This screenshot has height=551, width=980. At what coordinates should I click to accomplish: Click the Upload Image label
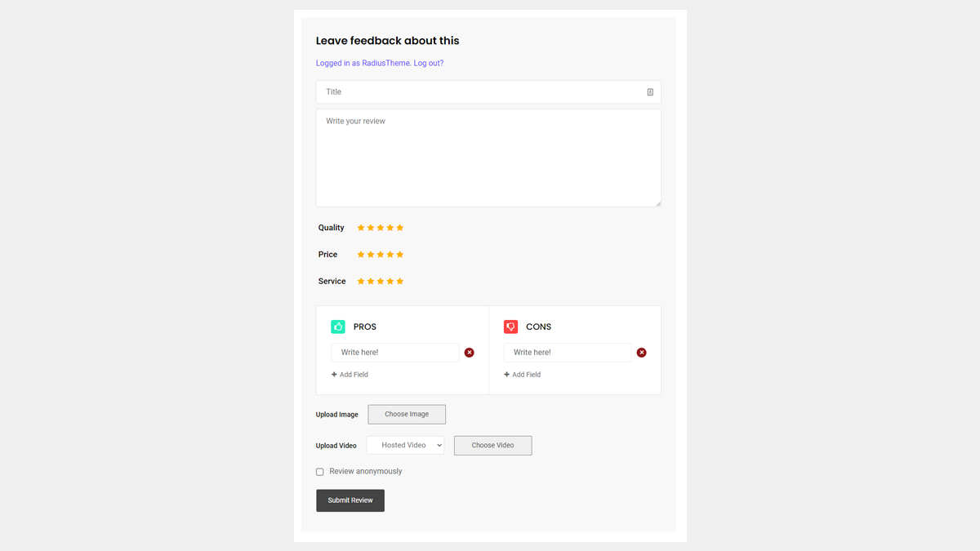coord(337,415)
